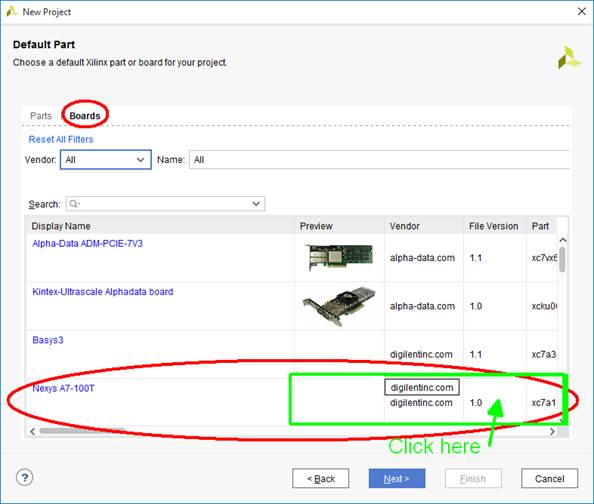
Task: Proceed with the Next button
Action: pyautogui.click(x=397, y=479)
